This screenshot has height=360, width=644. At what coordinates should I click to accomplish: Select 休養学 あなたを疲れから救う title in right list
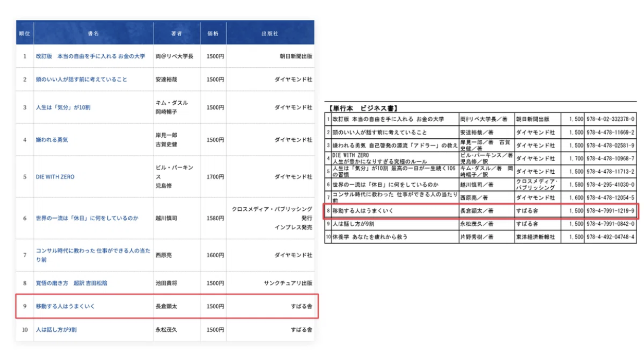pyautogui.click(x=370, y=237)
